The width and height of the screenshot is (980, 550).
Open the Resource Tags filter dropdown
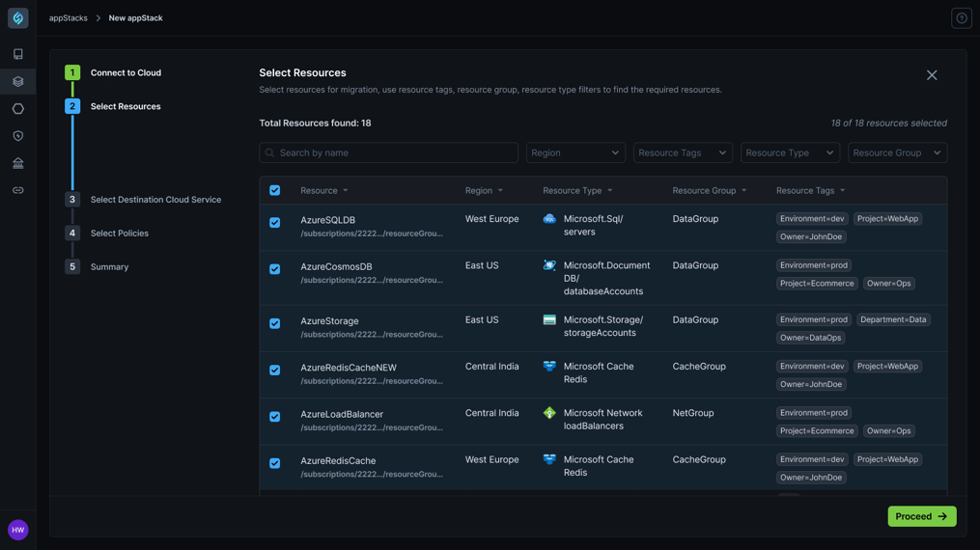pos(683,153)
